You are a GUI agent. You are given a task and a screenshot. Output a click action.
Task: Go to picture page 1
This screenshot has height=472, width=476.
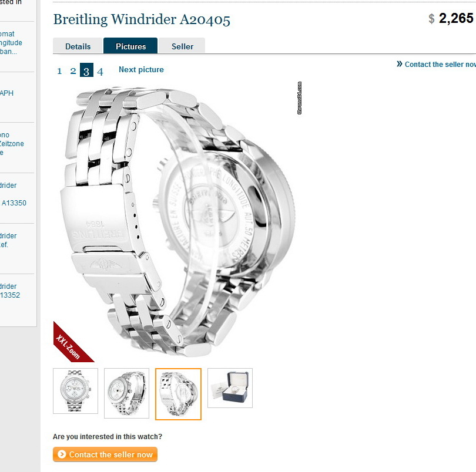click(59, 71)
